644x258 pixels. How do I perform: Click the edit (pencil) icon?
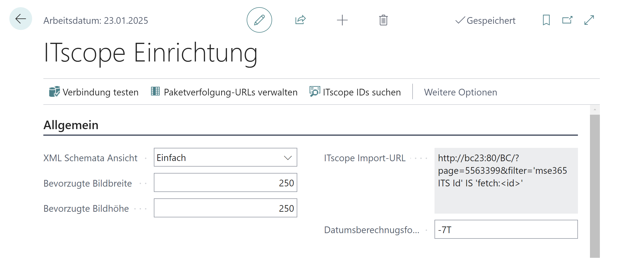pyautogui.click(x=259, y=20)
